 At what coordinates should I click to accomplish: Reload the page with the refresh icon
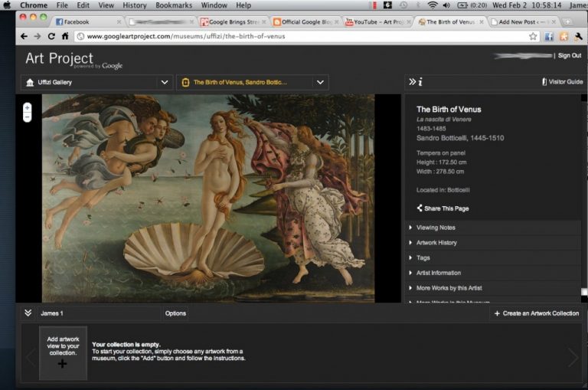[x=51, y=37]
